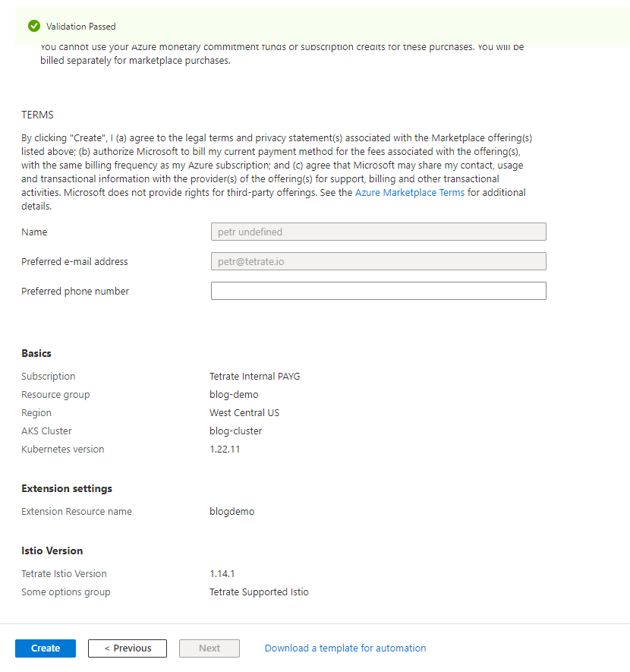The image size is (630, 672).
Task: Open the Azure Marketplace Terms link
Action: pyautogui.click(x=409, y=193)
